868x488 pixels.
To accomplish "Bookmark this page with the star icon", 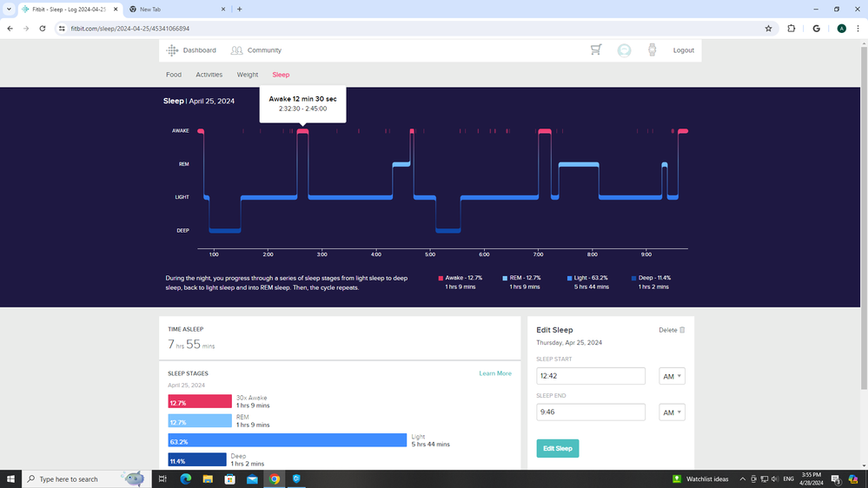I will (x=768, y=29).
